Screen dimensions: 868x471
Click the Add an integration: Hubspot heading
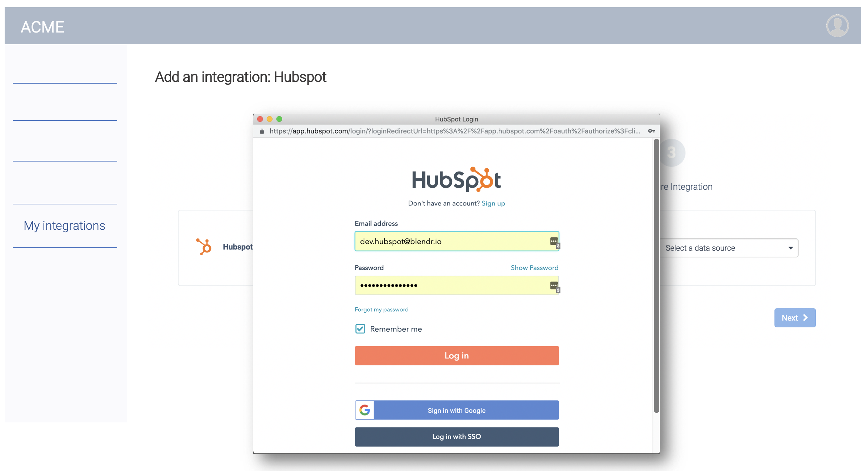click(240, 77)
